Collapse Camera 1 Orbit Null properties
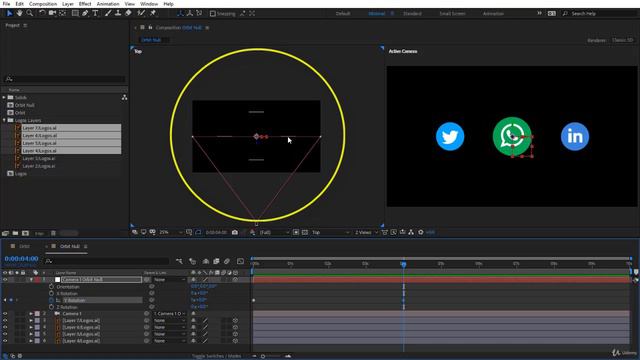This screenshot has width=640, height=360. (x=31, y=280)
